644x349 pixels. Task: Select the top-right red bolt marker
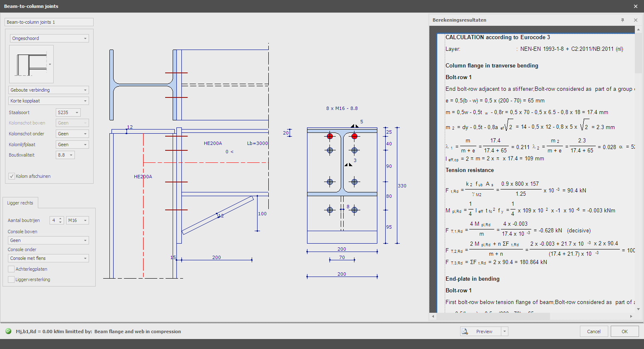(x=354, y=136)
